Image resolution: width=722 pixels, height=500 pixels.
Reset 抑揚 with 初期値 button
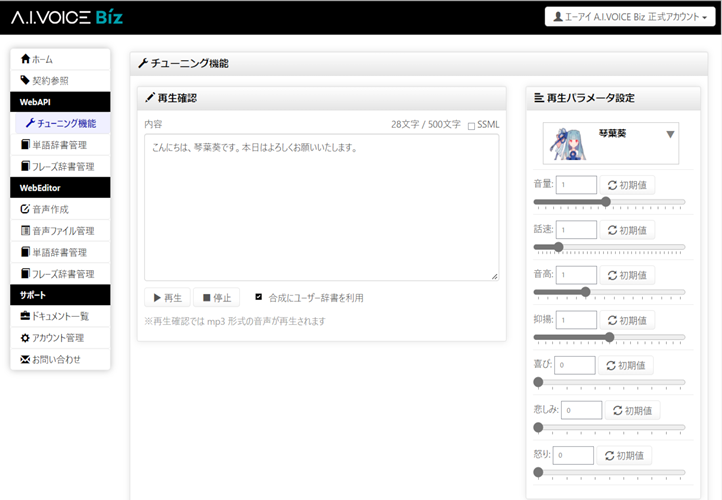[627, 320]
